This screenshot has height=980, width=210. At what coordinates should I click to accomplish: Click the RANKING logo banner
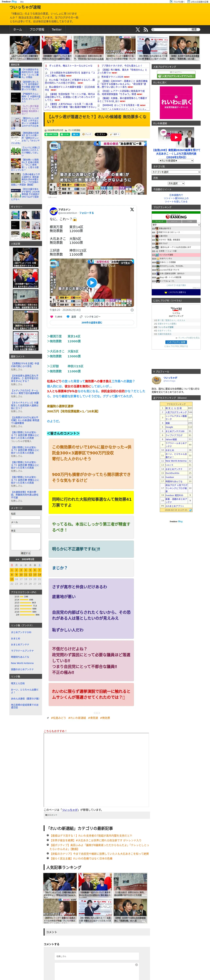[x=176, y=216]
